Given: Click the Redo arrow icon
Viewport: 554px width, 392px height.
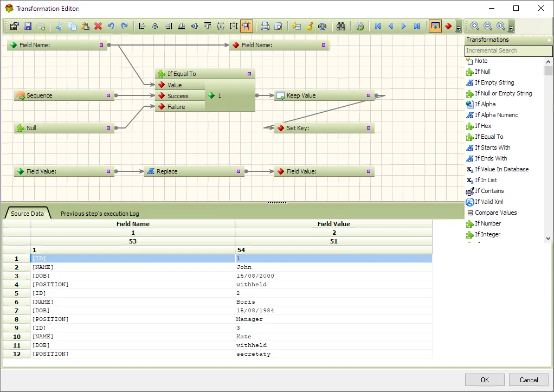Looking at the screenshot, I should click(124, 26).
